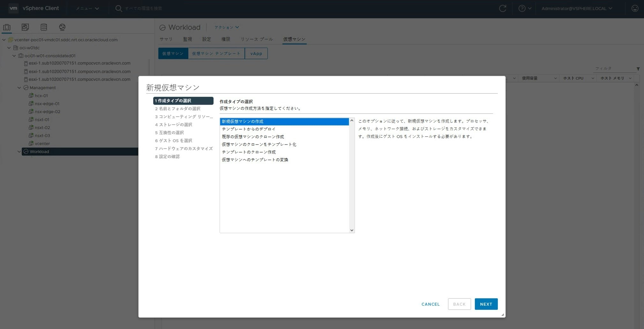
Task: Click the magnifier search icon in top bar
Action: point(118,9)
